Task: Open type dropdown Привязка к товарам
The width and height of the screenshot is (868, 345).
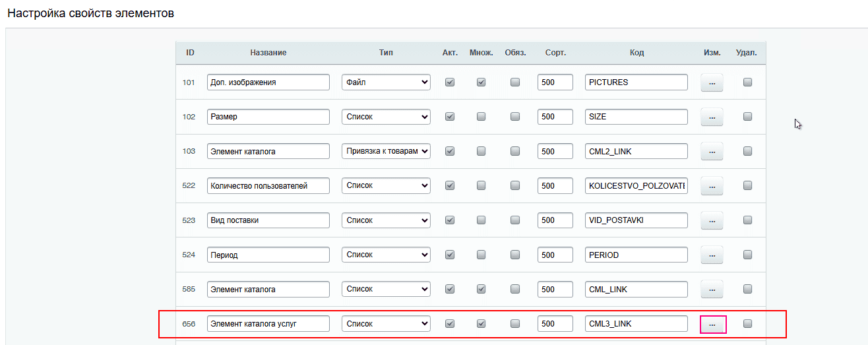Action: [386, 151]
